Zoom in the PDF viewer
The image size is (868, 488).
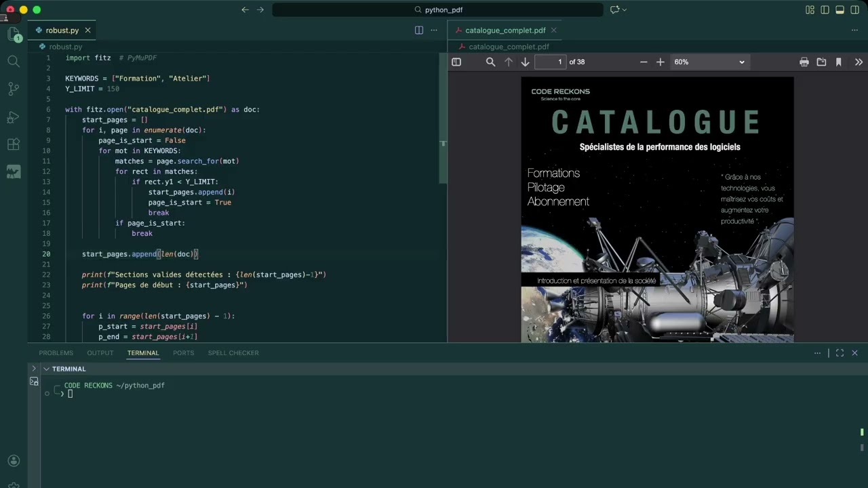pos(660,62)
